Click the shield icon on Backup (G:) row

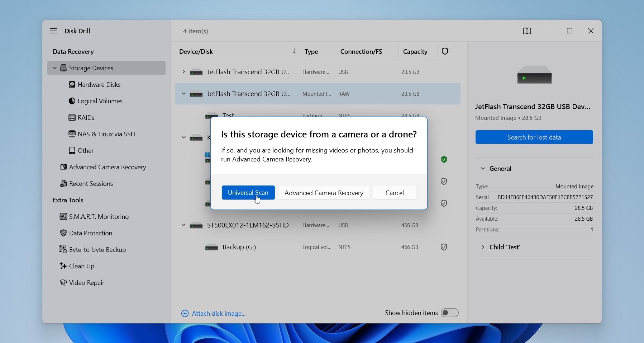click(x=444, y=247)
